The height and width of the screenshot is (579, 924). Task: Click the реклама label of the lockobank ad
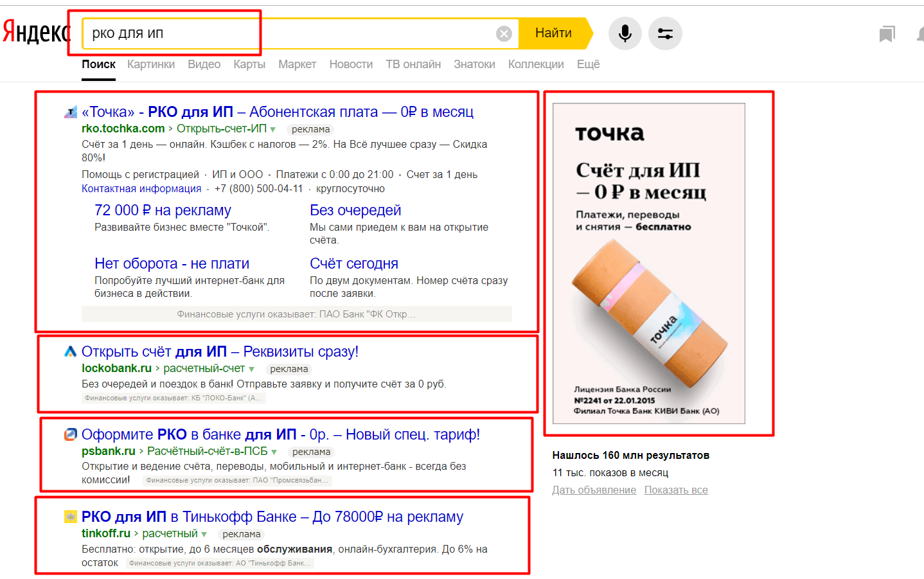[289, 369]
